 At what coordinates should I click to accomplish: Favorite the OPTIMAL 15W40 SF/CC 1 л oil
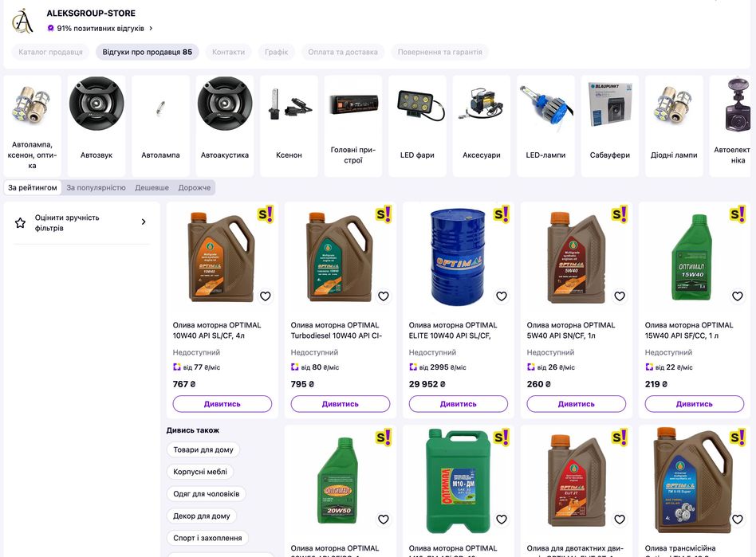tap(738, 296)
